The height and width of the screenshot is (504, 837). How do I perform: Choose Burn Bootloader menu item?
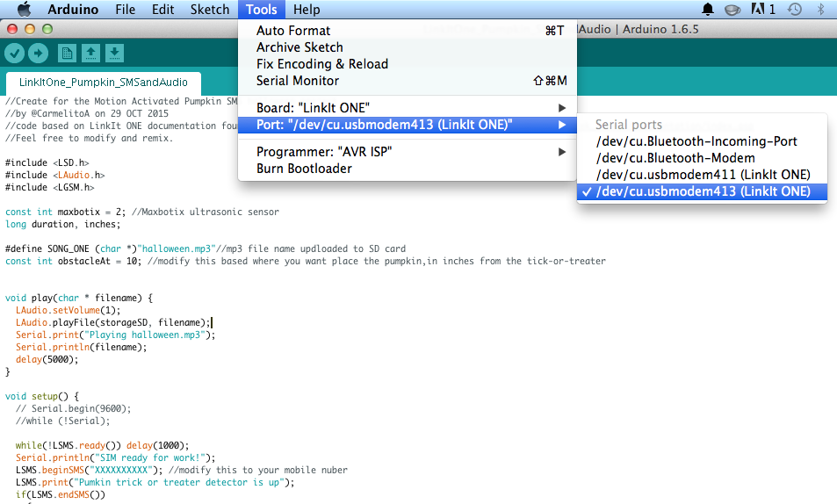408,169
